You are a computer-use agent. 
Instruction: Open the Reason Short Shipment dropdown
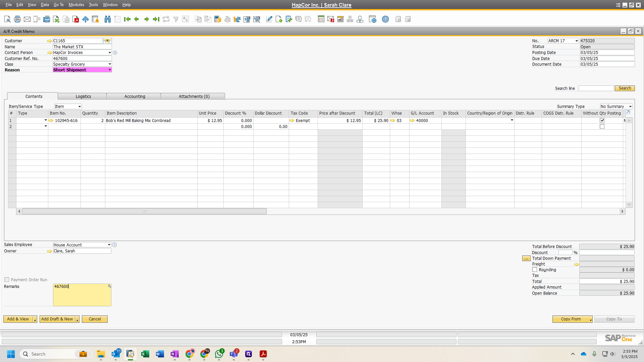(x=110, y=70)
